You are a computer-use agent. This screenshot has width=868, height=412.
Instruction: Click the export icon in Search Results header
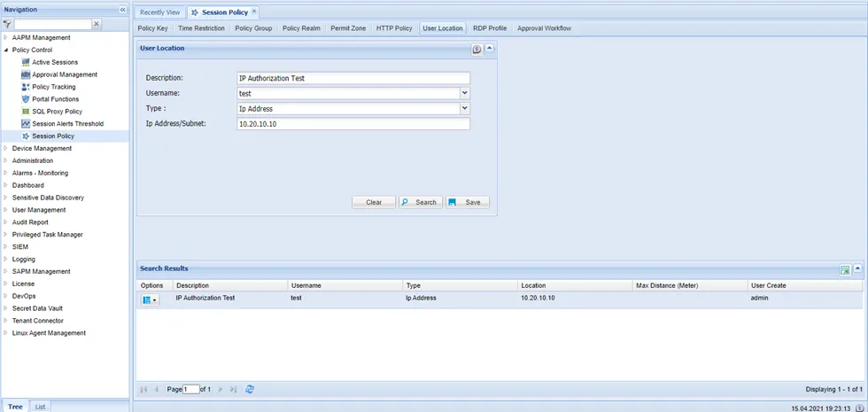[x=845, y=269]
